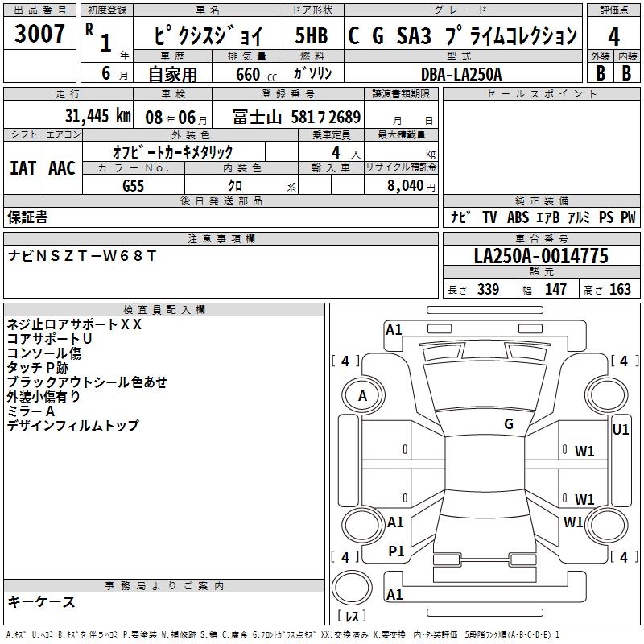Select inspector note コンソール傷
Viewport: 644px width, 644px height.
[x=44, y=353]
